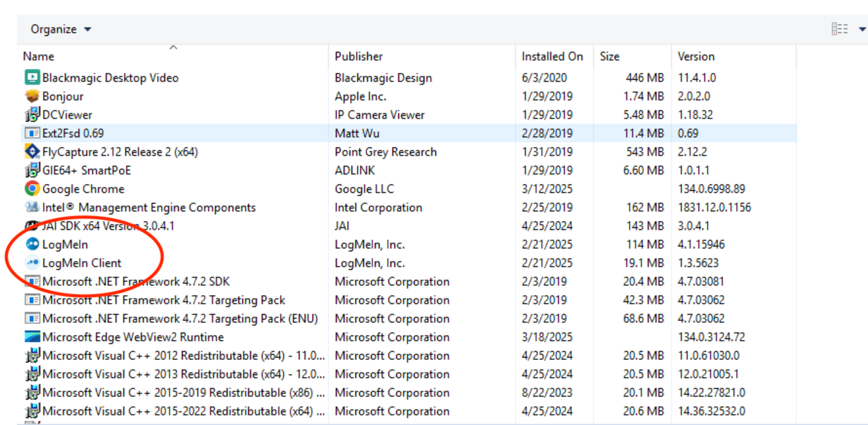The height and width of the screenshot is (425, 868).
Task: Select Google Chrome in the list
Action: [83, 188]
